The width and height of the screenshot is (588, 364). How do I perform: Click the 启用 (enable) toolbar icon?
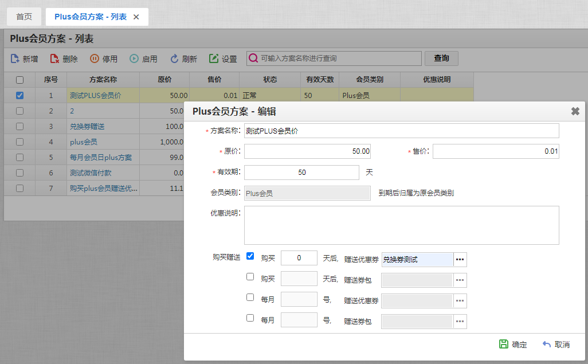pyautogui.click(x=134, y=58)
